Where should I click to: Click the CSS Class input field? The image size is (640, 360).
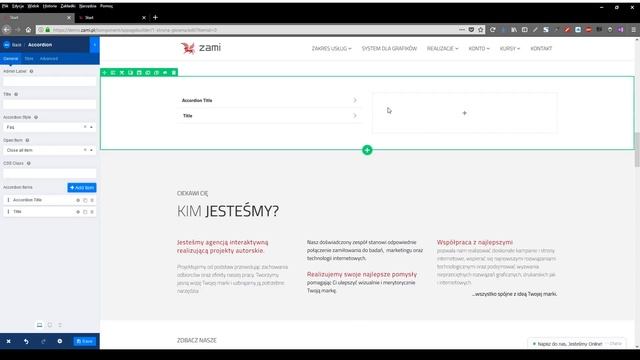[50, 173]
